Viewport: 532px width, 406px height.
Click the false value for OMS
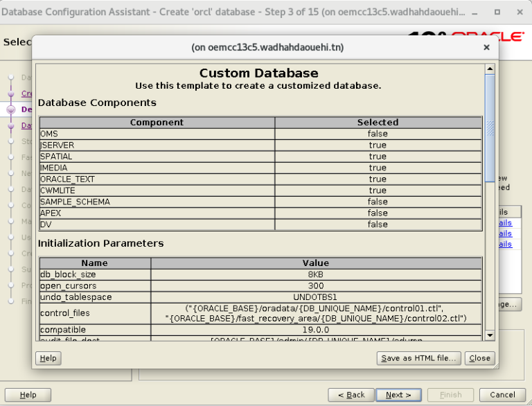378,134
